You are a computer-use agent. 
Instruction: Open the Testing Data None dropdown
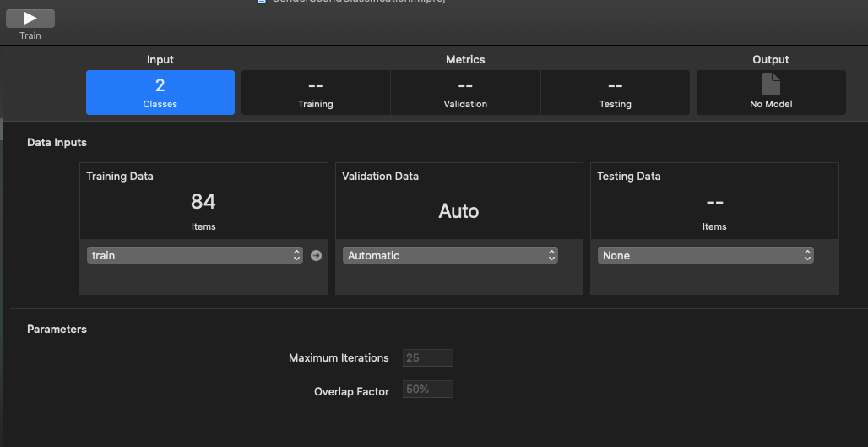pyautogui.click(x=705, y=255)
